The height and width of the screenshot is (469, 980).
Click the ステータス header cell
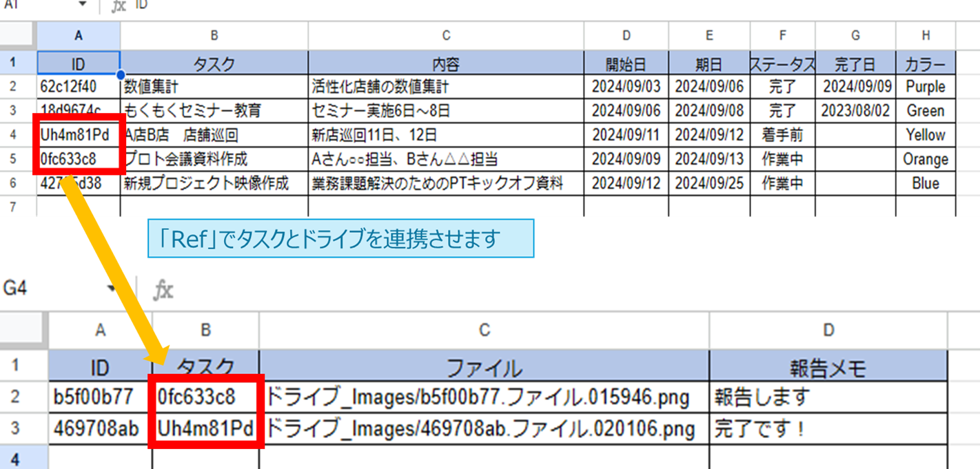pyautogui.click(x=783, y=64)
